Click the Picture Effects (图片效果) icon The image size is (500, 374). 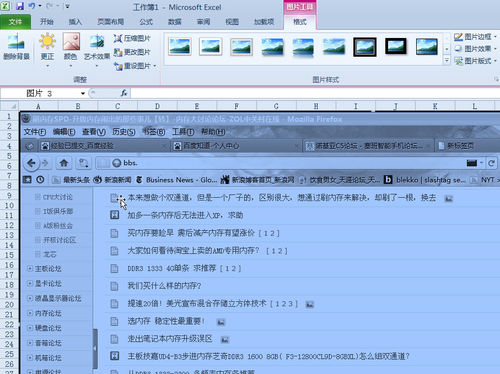[459, 49]
